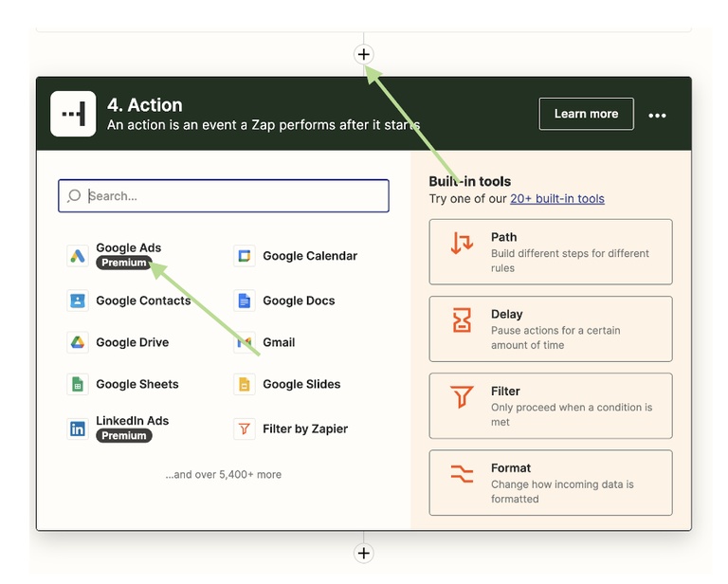Choose the Google Calendar label
Screen dimensions: 728x584
[310, 256]
